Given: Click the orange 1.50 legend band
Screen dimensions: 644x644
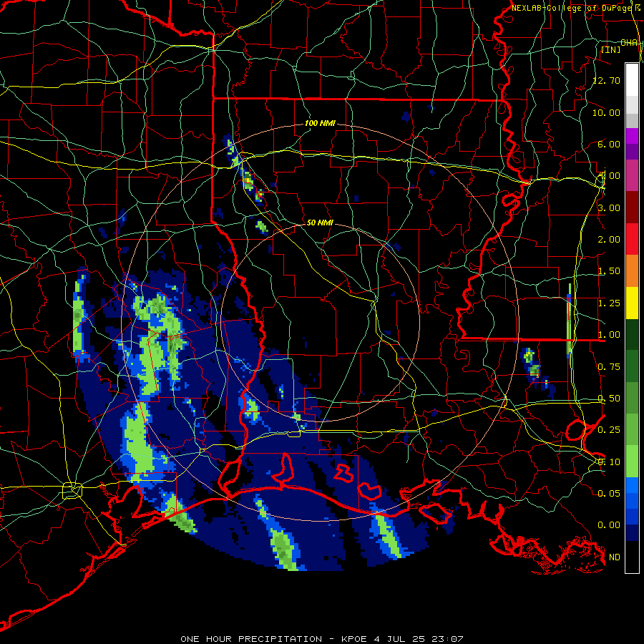Looking at the screenshot, I should (x=632, y=271).
